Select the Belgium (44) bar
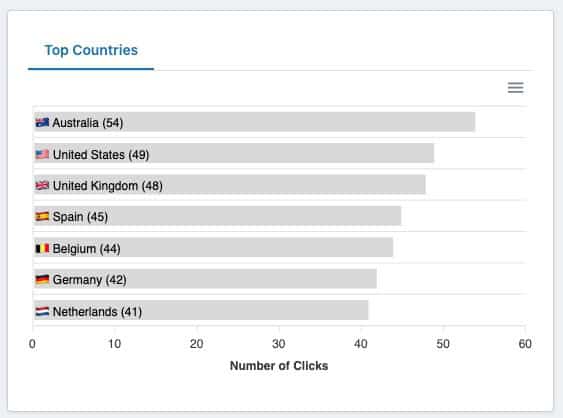 tap(213, 247)
